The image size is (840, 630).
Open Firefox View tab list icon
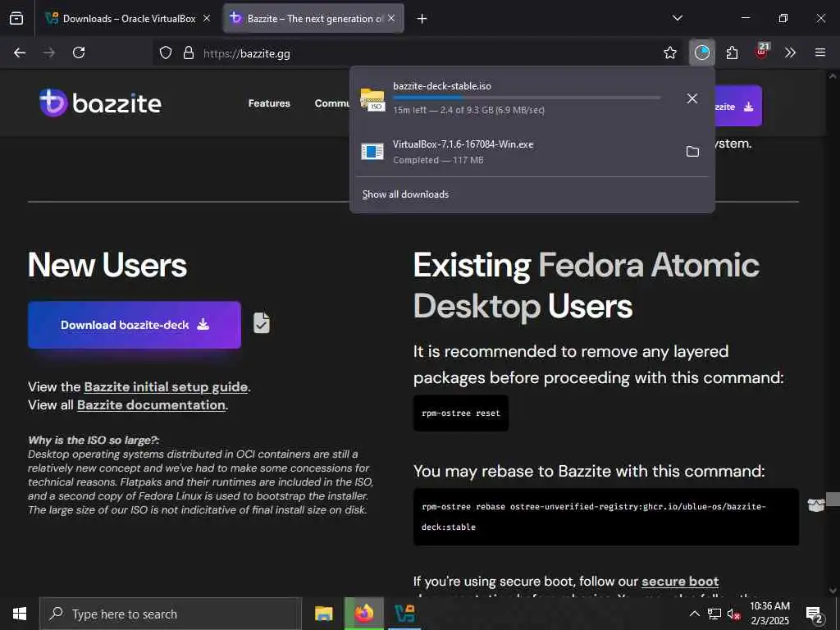click(16, 18)
